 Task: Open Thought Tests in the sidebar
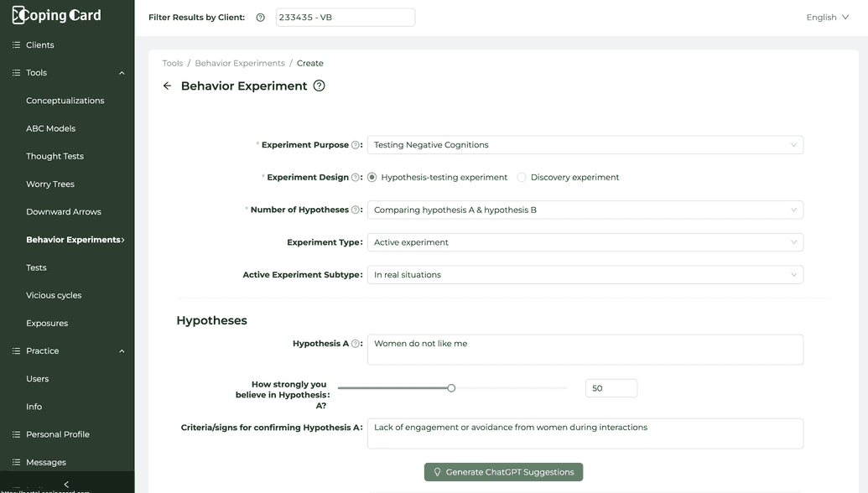(x=55, y=156)
